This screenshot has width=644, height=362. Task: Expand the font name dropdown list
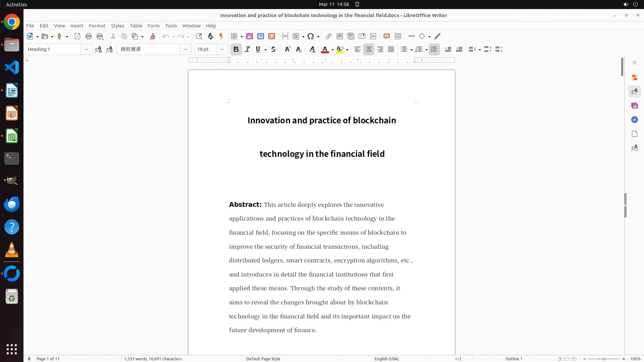[x=185, y=50]
